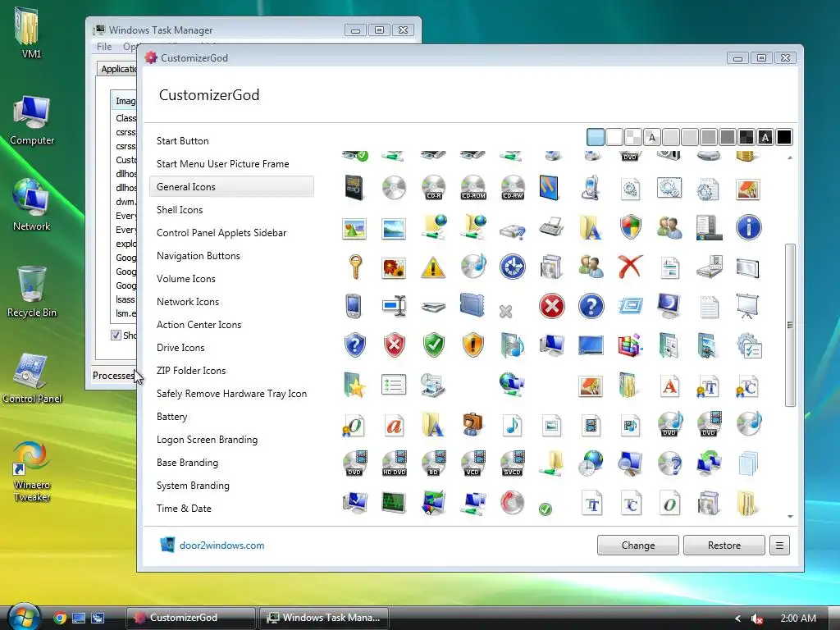Choose the orange exclamation shield icon

point(473,345)
